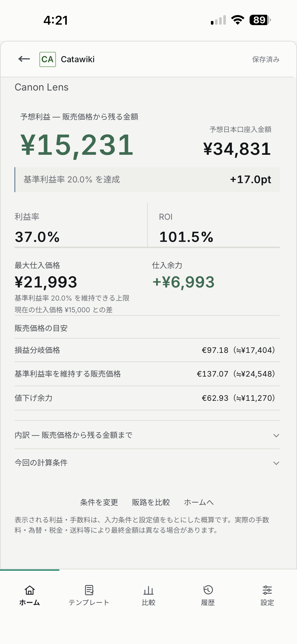The image size is (297, 644).
Task: Tap the 販売価格の目安 heading
Action: [x=41, y=328]
